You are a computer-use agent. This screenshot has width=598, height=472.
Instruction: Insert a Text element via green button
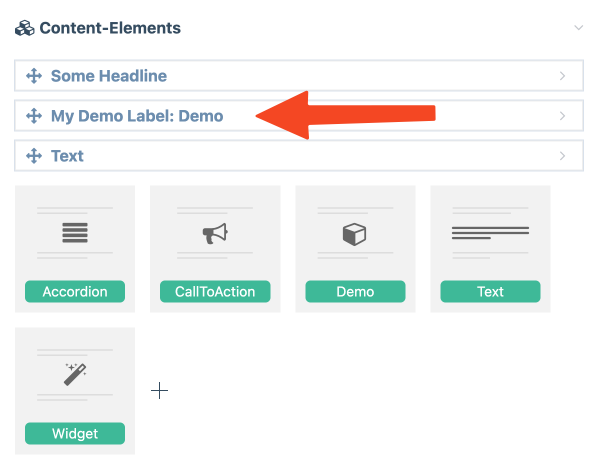[490, 292]
